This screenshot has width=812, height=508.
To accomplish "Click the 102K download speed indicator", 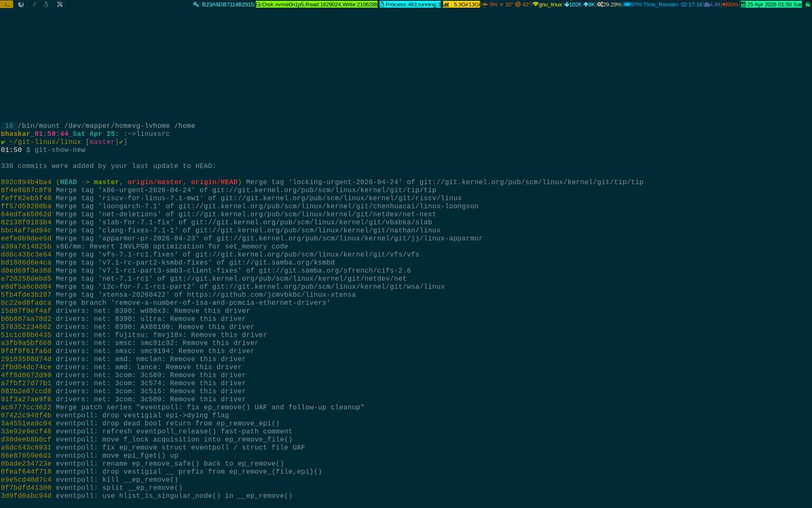I will click(572, 4).
